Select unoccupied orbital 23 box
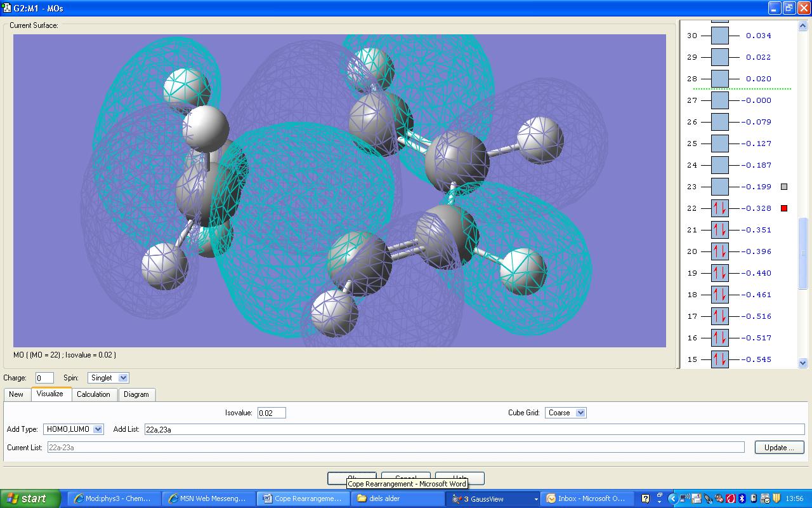 (719, 187)
